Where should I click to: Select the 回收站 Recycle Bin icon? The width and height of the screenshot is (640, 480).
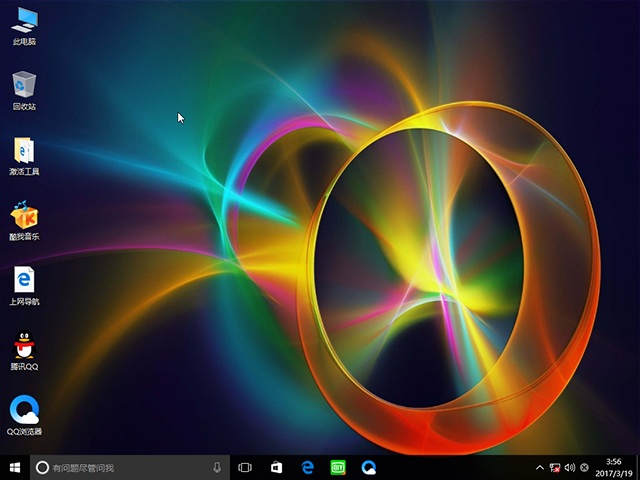(x=24, y=87)
